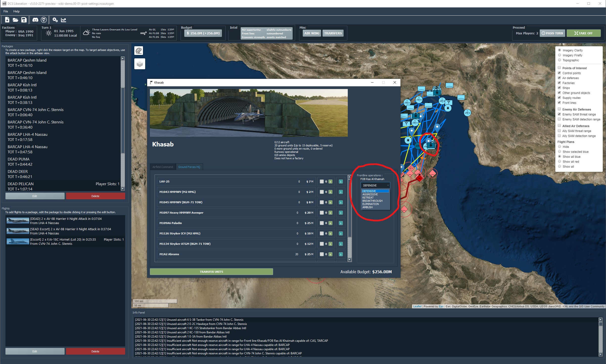Click the save game toolbar icon
Screen dimensions: 606x364
pyautogui.click(x=24, y=20)
